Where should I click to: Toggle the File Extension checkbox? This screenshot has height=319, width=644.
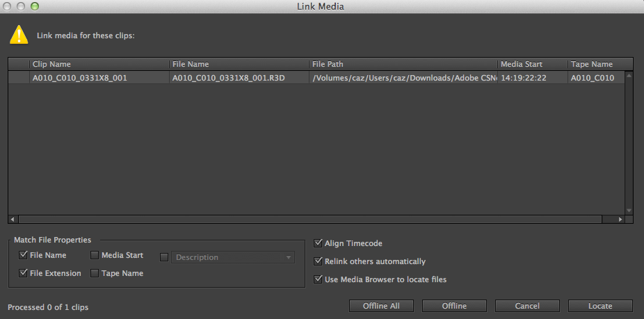click(x=24, y=273)
